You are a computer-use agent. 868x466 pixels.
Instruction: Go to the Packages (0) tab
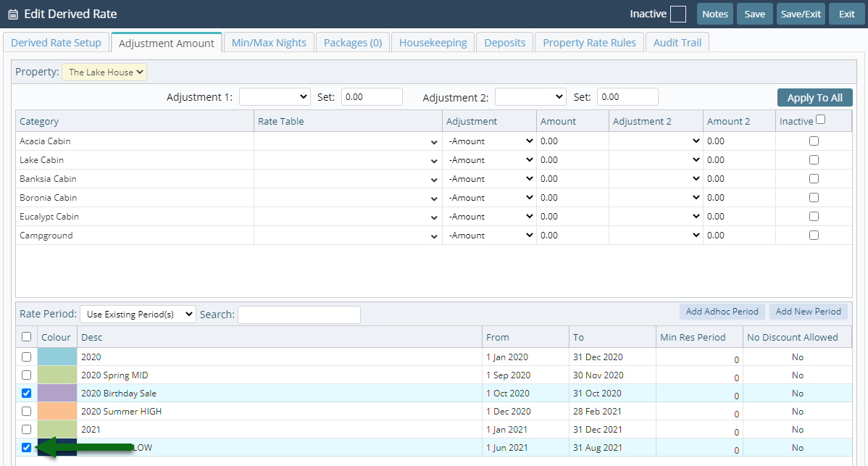[x=353, y=43]
